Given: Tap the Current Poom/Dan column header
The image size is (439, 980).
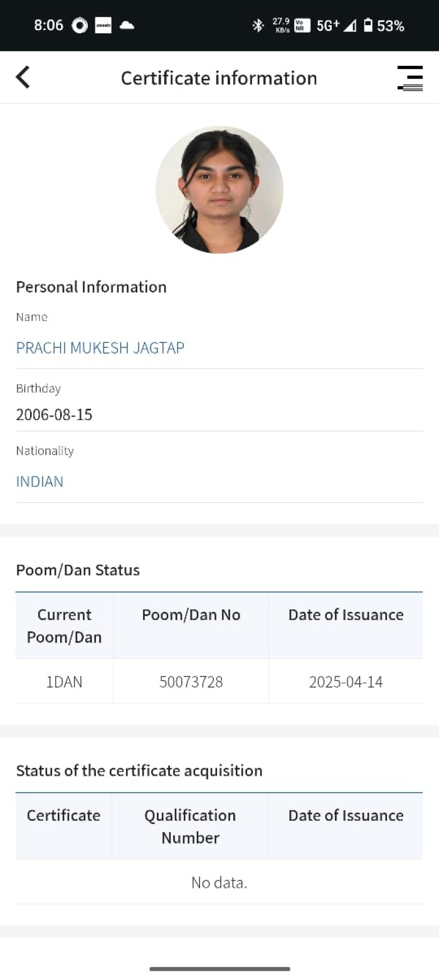Looking at the screenshot, I should click(64, 626).
